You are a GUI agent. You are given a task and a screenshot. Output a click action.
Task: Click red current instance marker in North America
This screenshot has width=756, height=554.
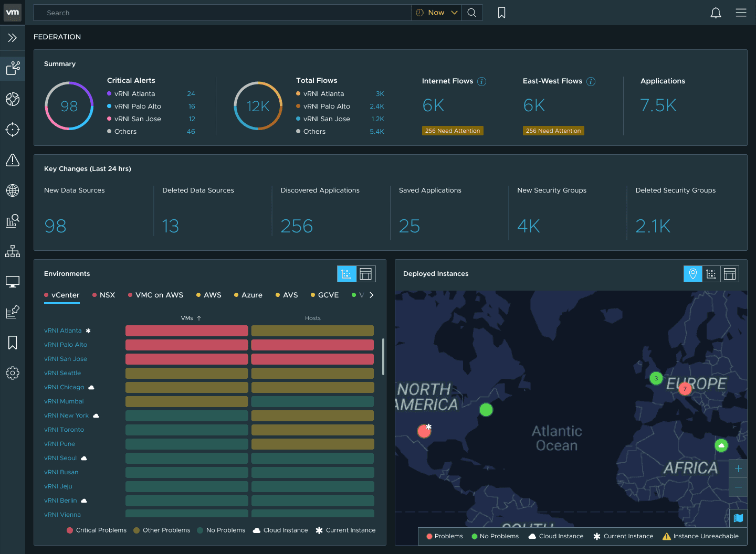coord(424,431)
